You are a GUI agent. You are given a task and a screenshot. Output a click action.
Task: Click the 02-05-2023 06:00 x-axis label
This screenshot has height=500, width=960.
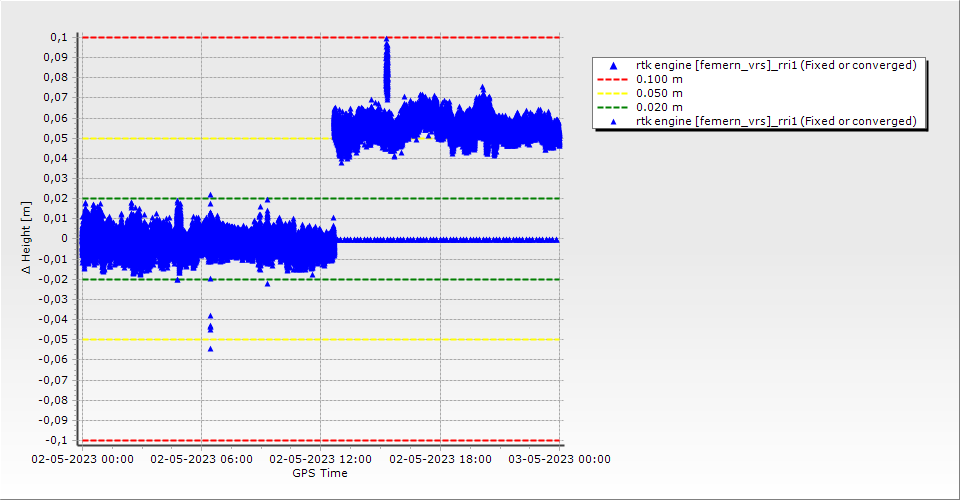coord(201,460)
